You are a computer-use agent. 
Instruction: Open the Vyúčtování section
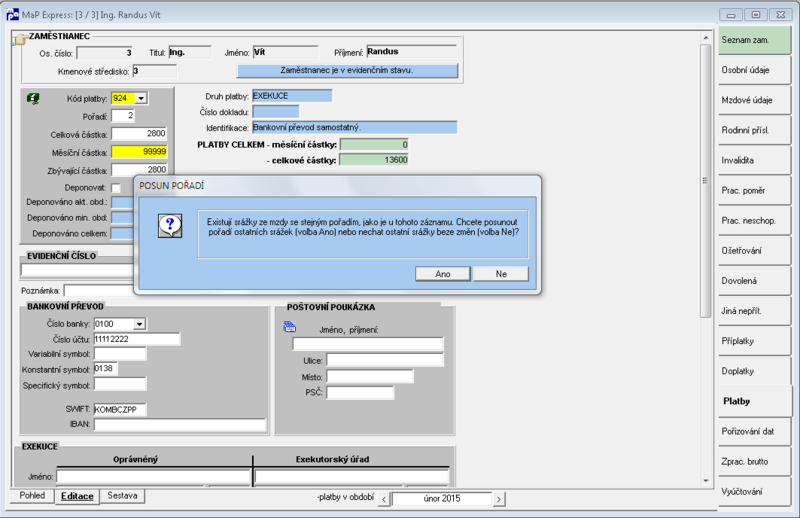tap(755, 492)
